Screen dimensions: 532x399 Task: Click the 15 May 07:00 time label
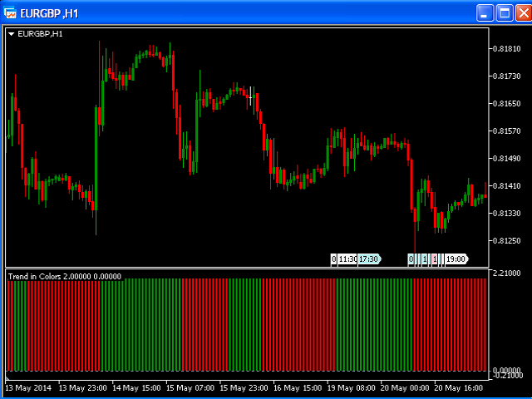[x=190, y=388]
